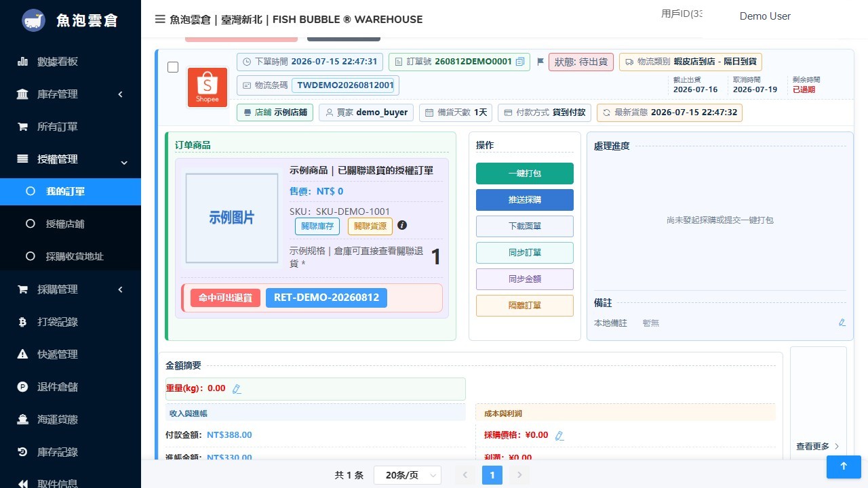Open the 20条/页 page size dropdown
This screenshot has height=488, width=868.
coord(408,475)
